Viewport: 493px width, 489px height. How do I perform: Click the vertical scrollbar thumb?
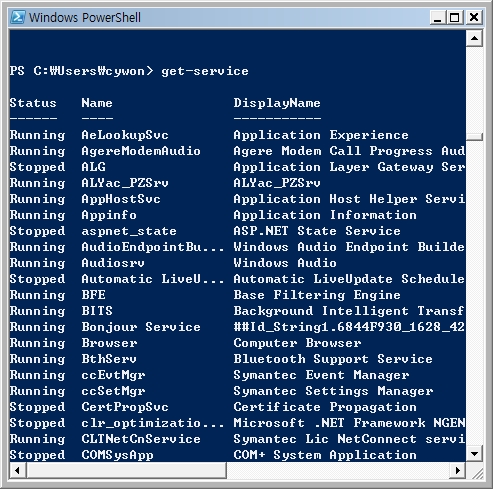coord(474,137)
